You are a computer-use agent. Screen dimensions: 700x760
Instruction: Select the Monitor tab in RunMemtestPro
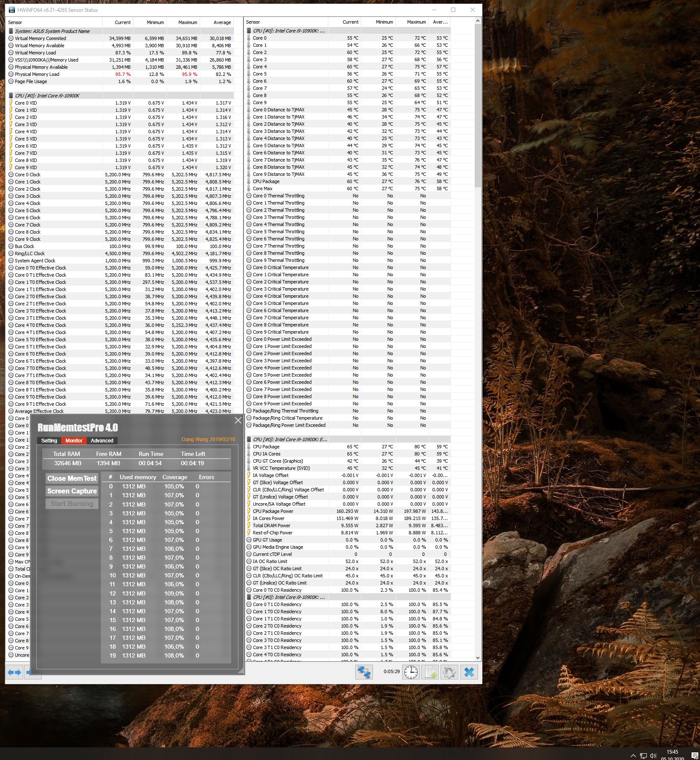click(x=74, y=440)
